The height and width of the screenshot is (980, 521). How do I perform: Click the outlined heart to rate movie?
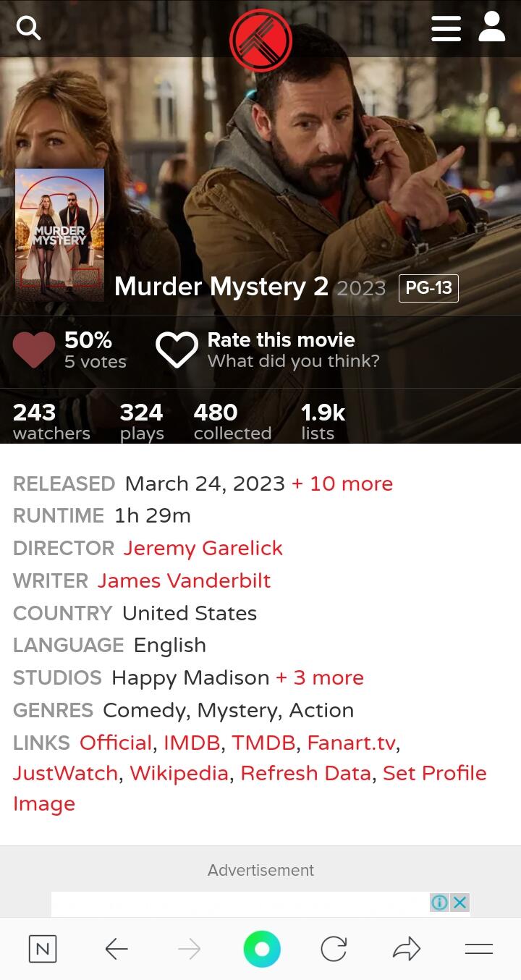pos(177,350)
